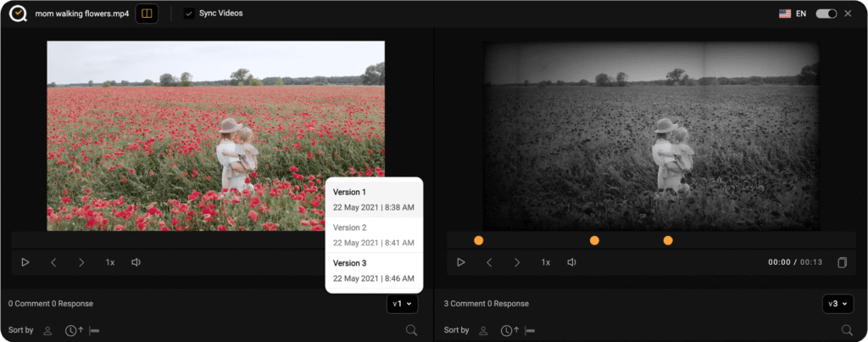Open the v1 version dropdown

point(402,304)
